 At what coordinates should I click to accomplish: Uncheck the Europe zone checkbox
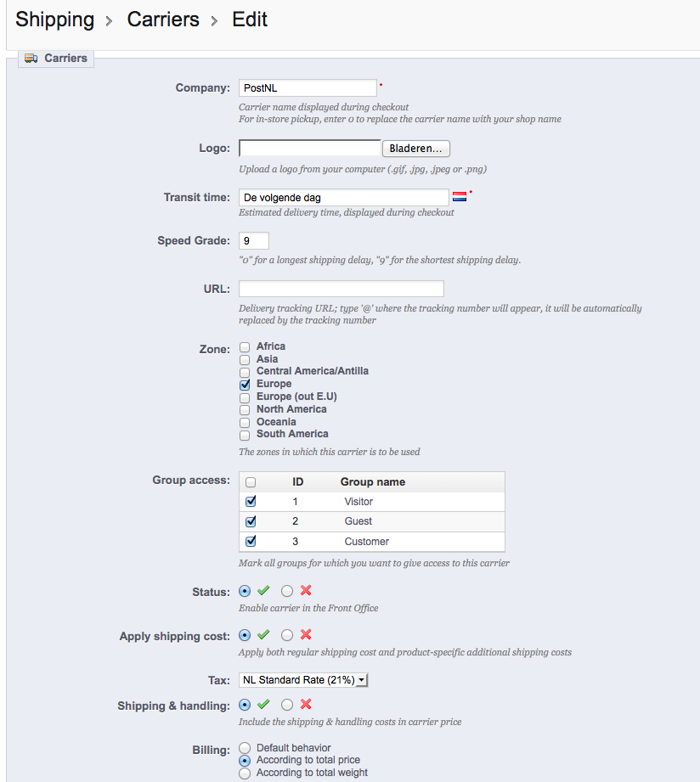coord(245,385)
